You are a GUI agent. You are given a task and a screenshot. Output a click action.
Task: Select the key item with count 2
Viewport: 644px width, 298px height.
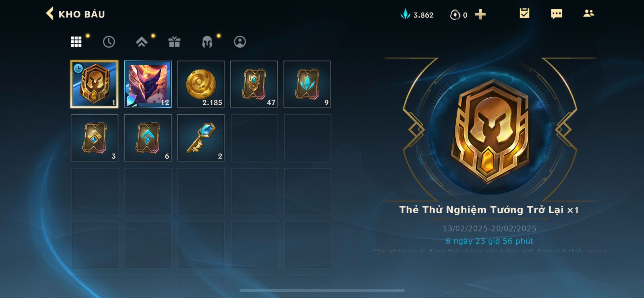201,138
